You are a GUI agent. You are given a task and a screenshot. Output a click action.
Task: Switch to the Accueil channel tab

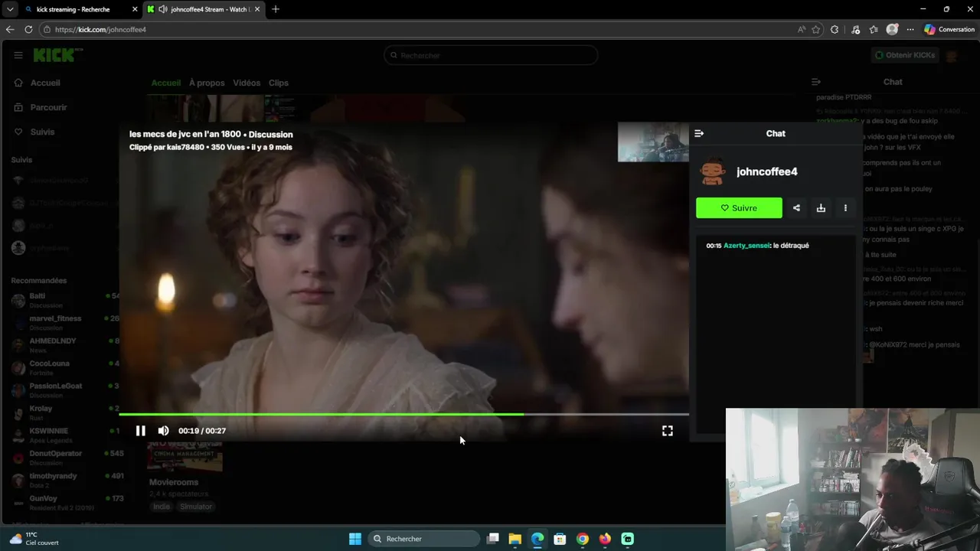pyautogui.click(x=166, y=83)
